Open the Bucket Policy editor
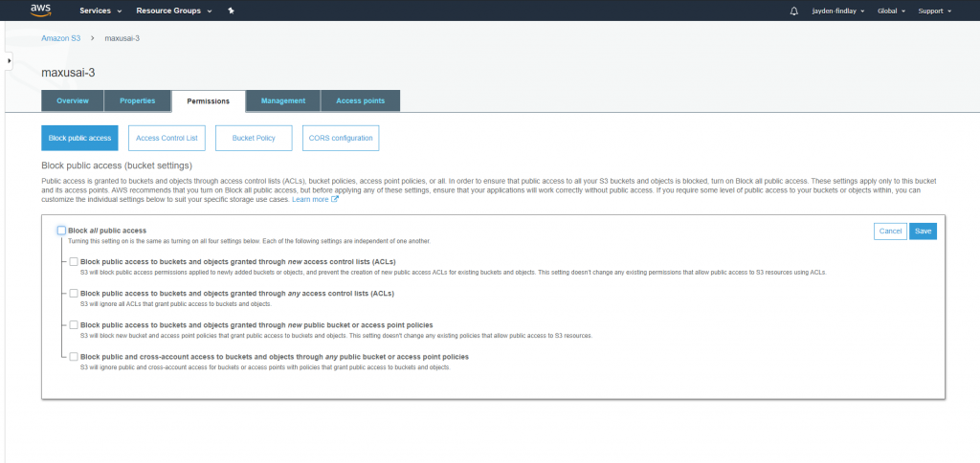Screen dimensions: 980x463 254,138
